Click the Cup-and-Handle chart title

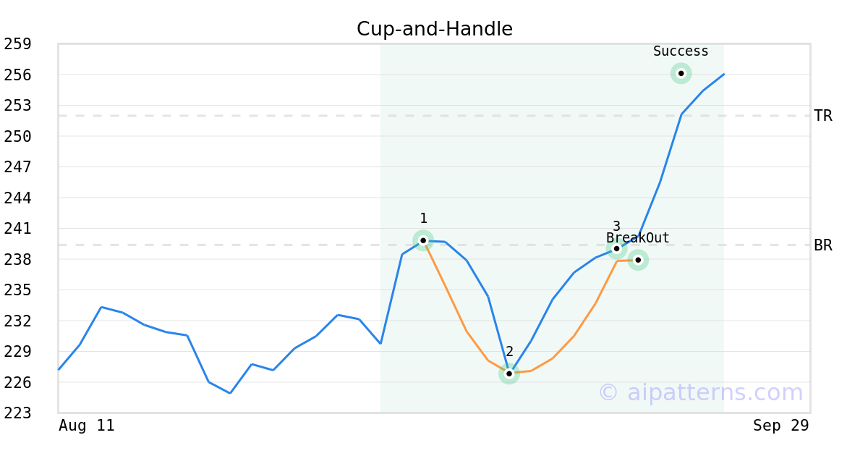(x=434, y=29)
